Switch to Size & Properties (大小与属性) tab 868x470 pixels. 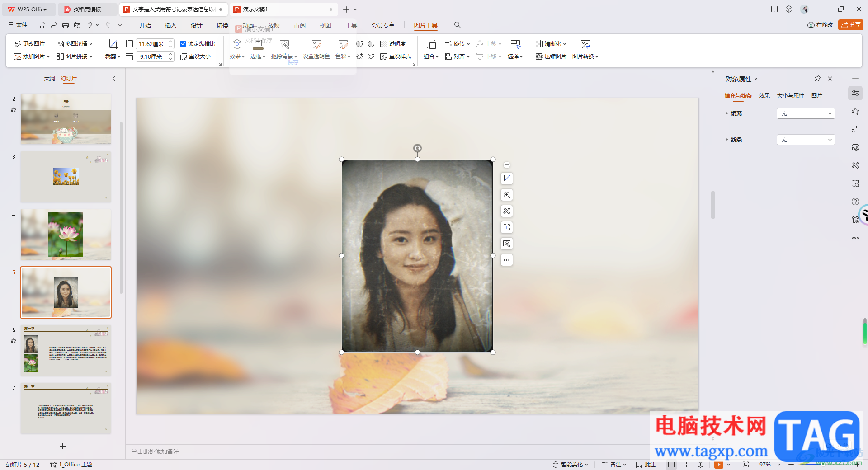pos(791,96)
